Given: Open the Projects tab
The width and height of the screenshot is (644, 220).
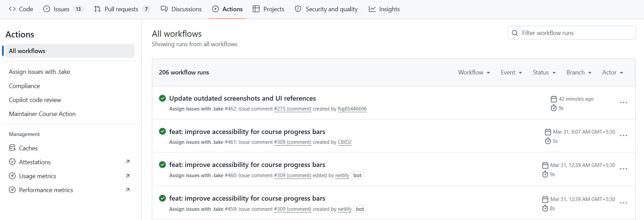Looking at the screenshot, I should (269, 9).
